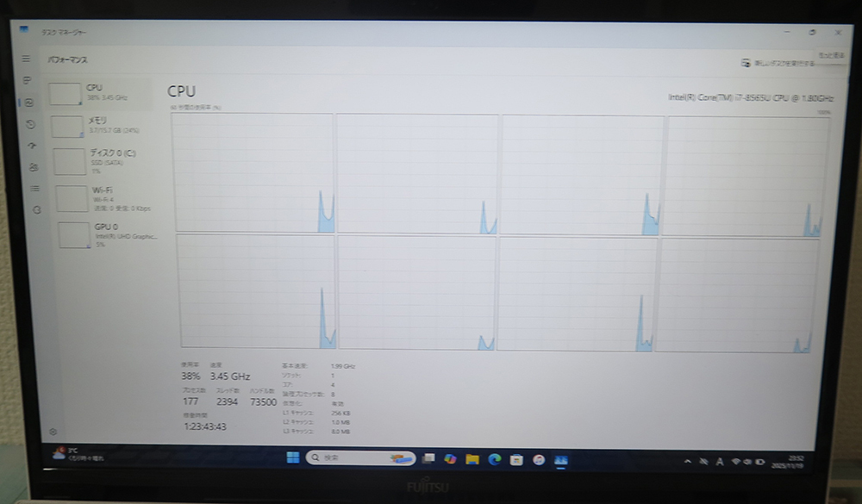Click the GPU 0 mini graph thumbnail
The height and width of the screenshot is (504, 862).
(74, 235)
